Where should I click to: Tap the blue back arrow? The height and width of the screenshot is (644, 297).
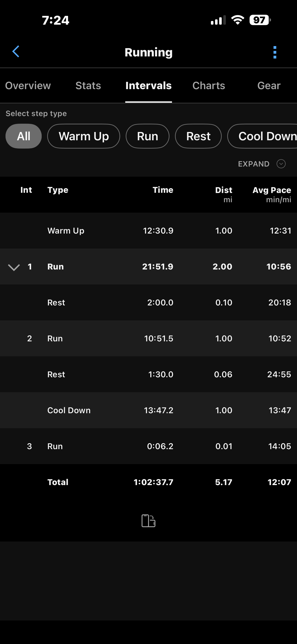point(16,52)
